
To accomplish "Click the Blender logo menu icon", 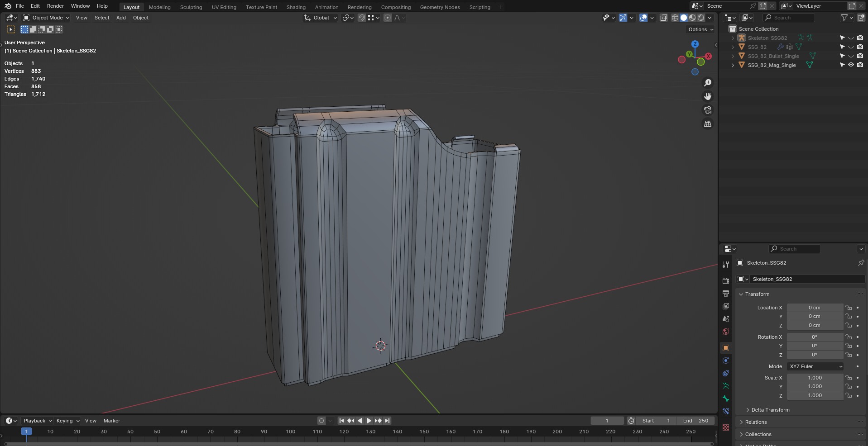I will [8, 6].
